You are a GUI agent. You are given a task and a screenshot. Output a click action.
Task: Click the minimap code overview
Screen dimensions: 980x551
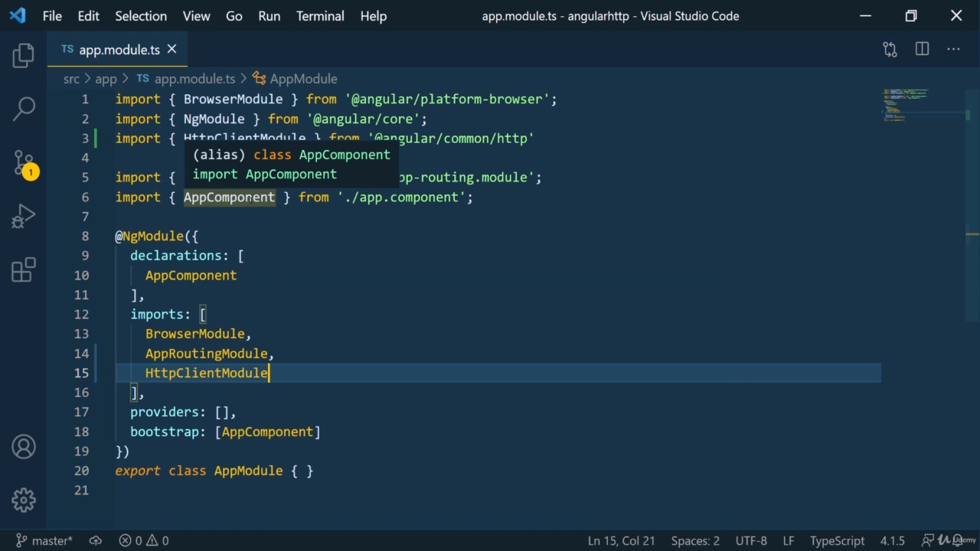point(906,105)
